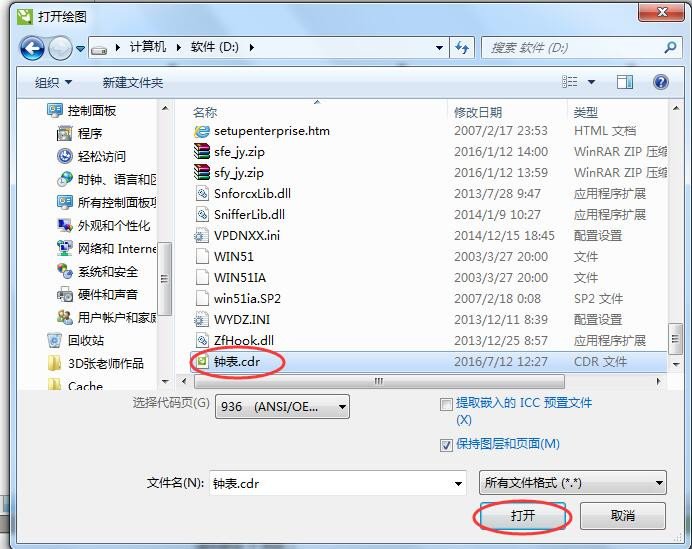Click the 修改日期 column header
Screen dimensions: 692x549
478,112
